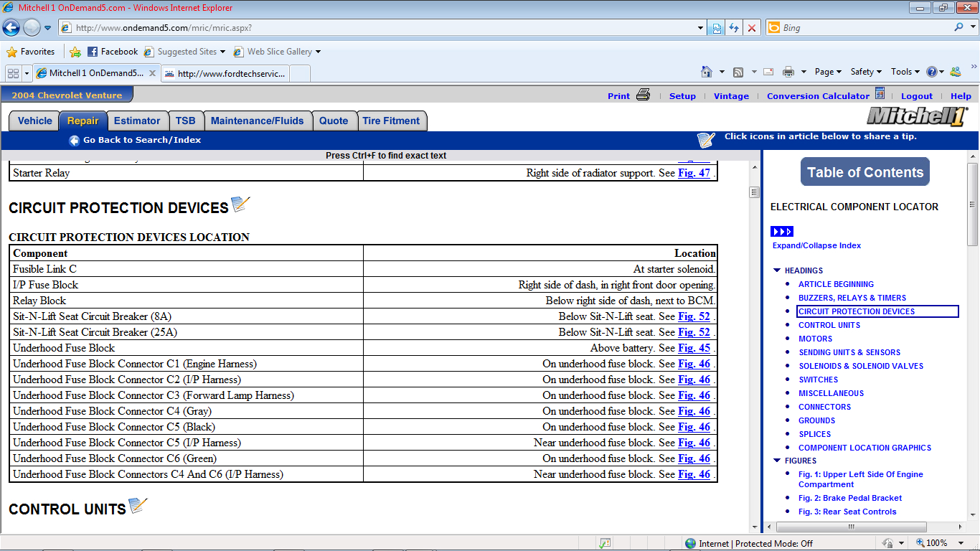The height and width of the screenshot is (551, 980).
Task: Click the Logout link
Action: click(x=917, y=96)
